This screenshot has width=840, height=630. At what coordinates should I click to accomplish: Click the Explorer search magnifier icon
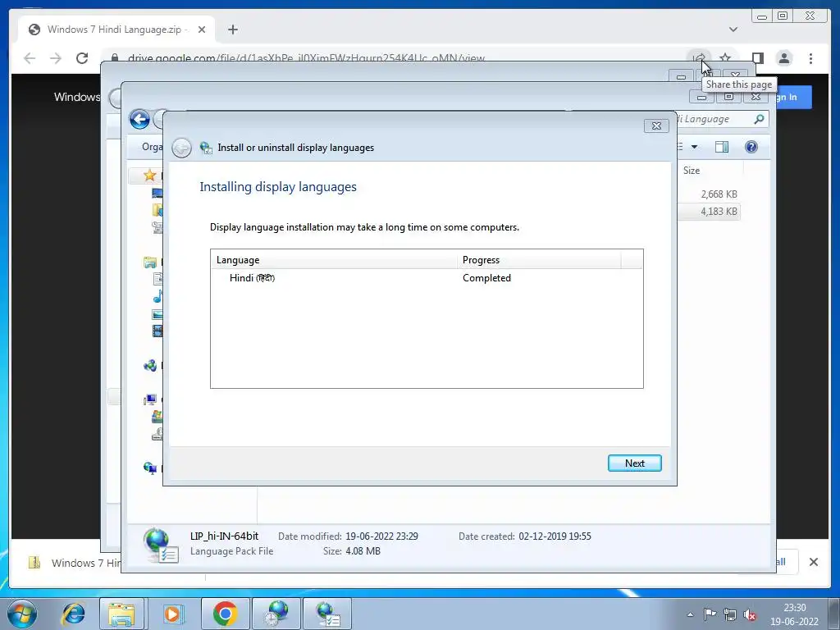click(759, 119)
